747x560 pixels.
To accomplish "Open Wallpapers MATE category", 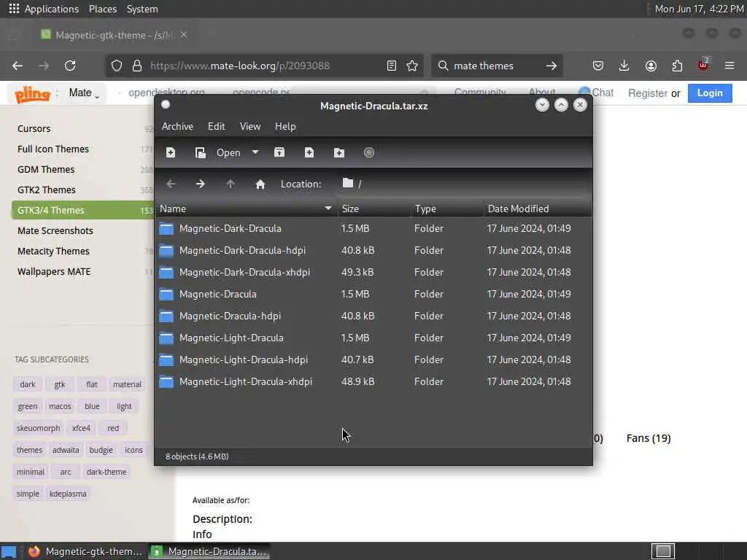I will click(x=54, y=271).
